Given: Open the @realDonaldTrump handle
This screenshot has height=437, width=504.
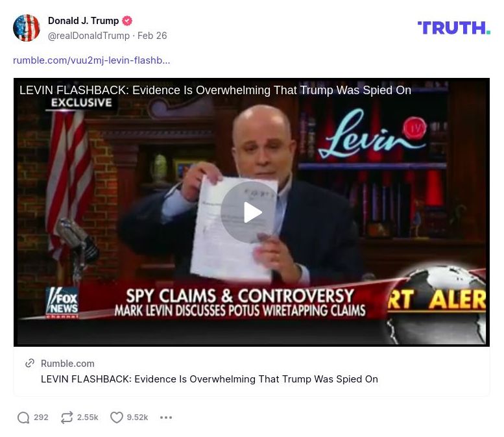Looking at the screenshot, I should point(89,36).
